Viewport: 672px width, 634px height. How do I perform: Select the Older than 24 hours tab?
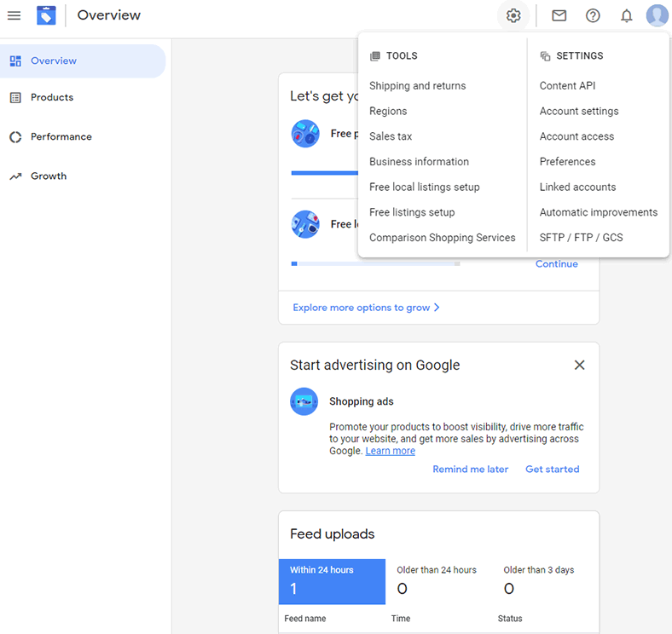click(x=438, y=581)
